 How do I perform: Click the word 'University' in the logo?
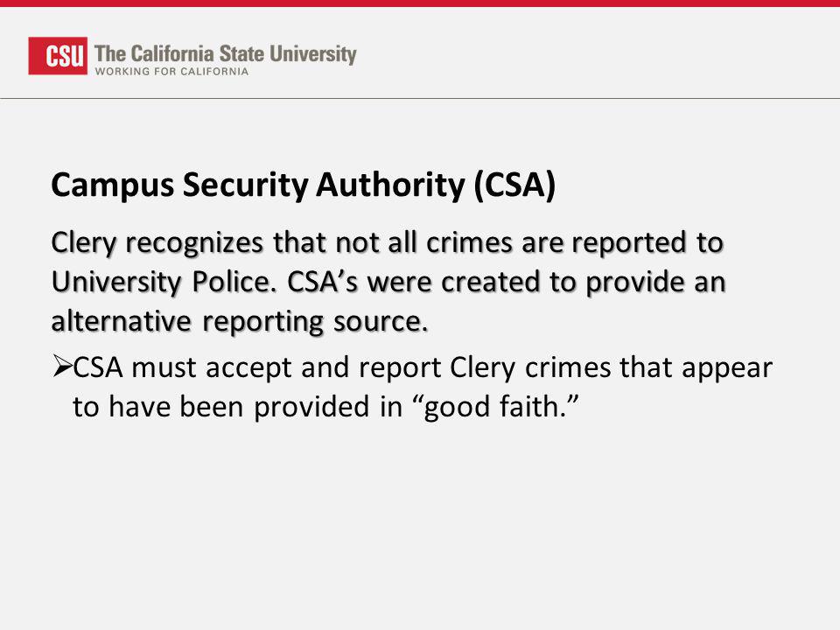tap(313, 54)
